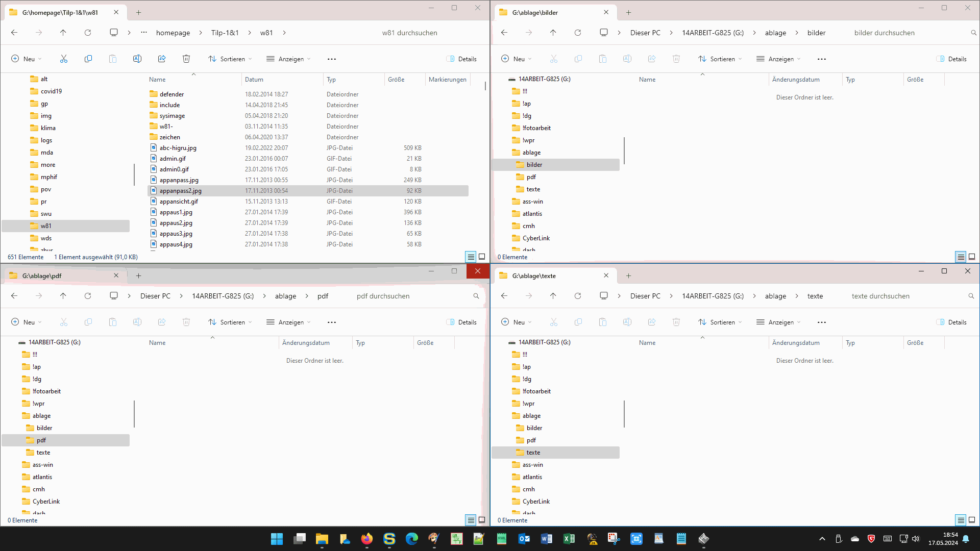Open Excel from the taskbar
Screen dimensions: 980x551
(x=569, y=539)
